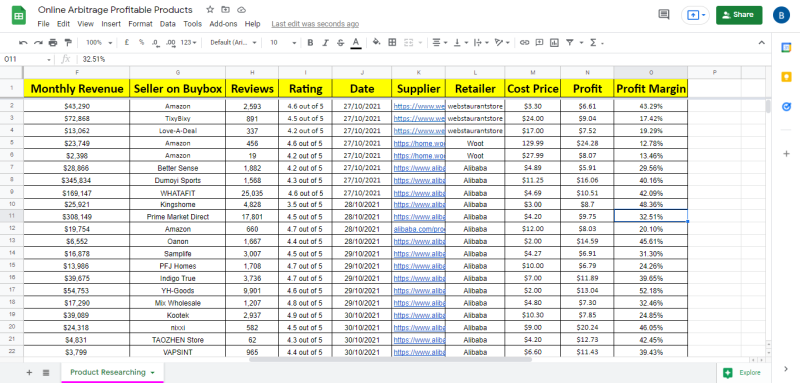Format as percent
The width and height of the screenshot is (800, 383).
click(141, 43)
